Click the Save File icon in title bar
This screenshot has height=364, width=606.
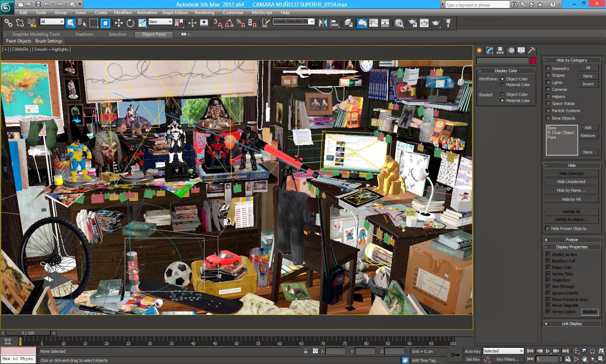tap(38, 4)
